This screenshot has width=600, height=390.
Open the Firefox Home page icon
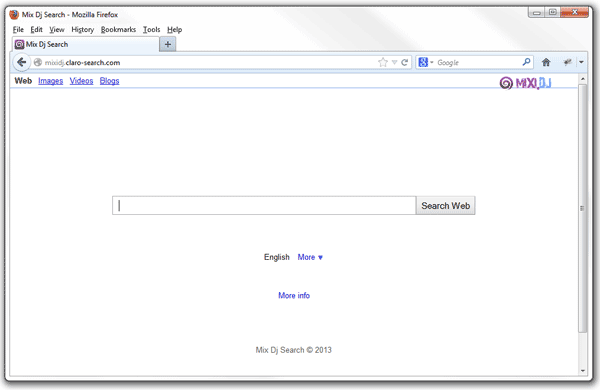(546, 62)
